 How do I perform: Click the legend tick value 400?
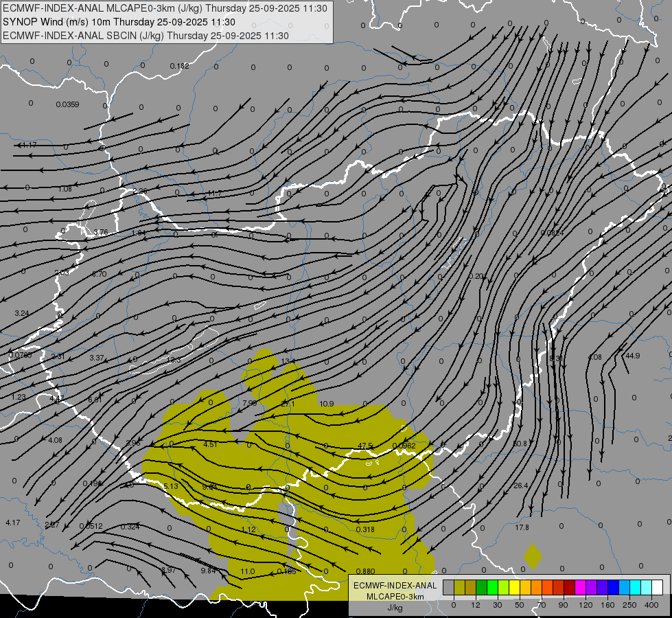coord(651,605)
